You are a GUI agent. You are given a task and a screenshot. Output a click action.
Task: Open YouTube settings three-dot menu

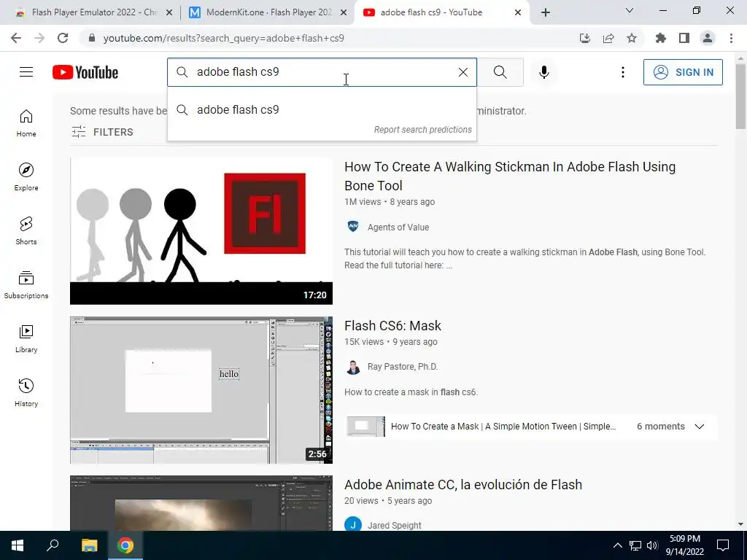tap(623, 72)
